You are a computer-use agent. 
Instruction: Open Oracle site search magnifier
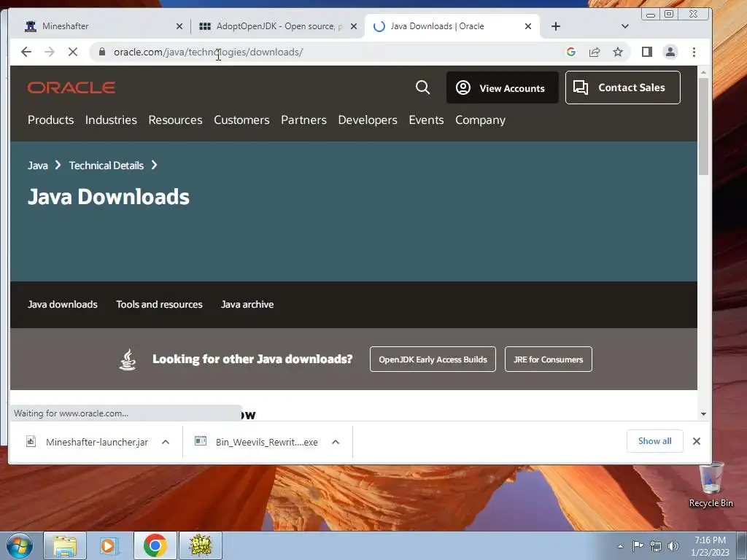[422, 87]
